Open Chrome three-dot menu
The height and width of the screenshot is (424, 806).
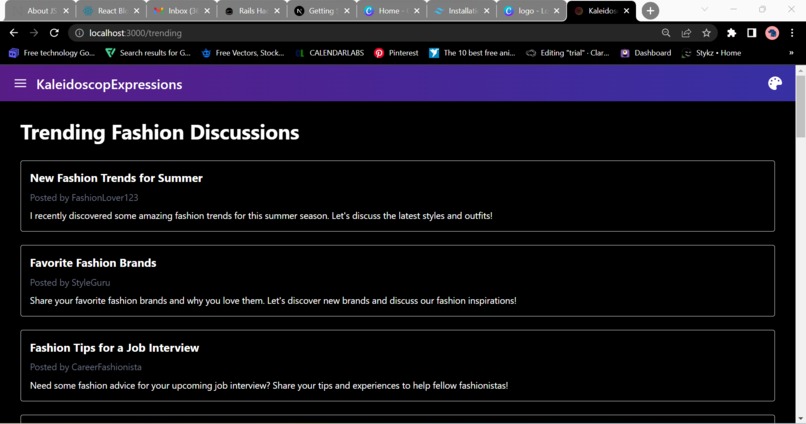pos(792,33)
